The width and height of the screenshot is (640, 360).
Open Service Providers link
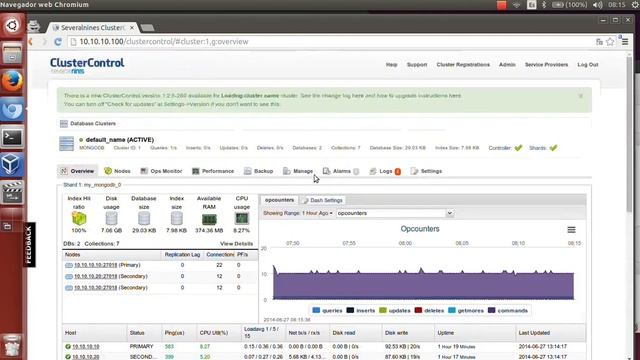[546, 64]
